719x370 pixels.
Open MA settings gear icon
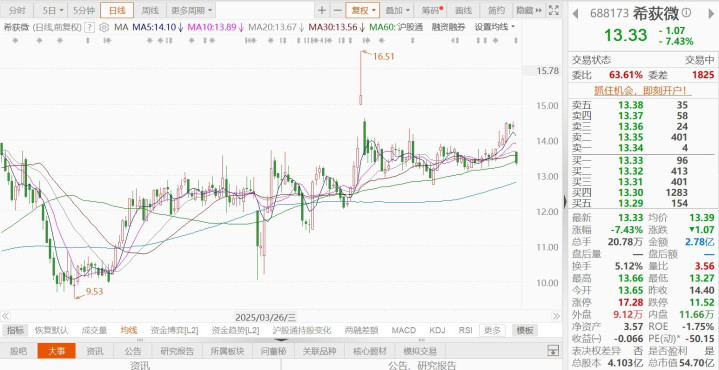[x=104, y=27]
